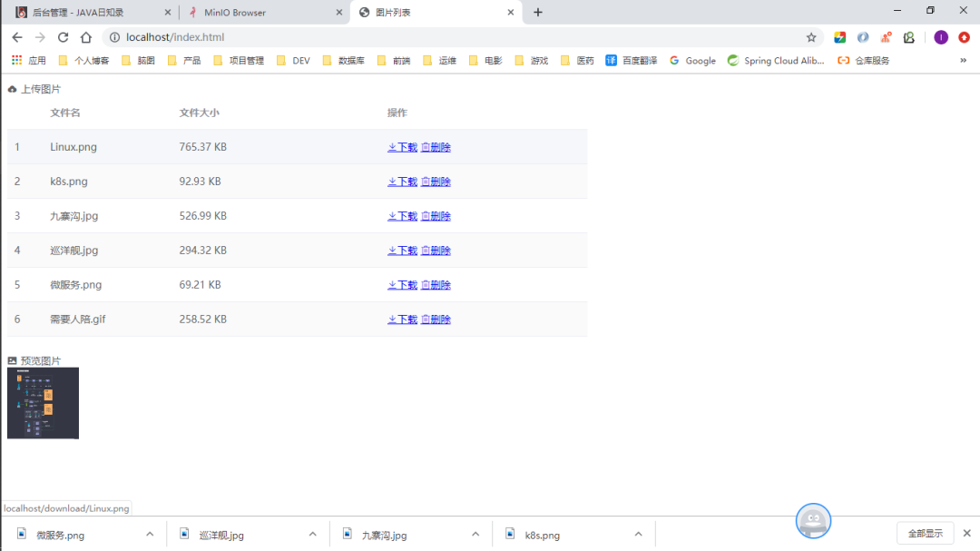The image size is (980, 551).
Task: Click the address bar URL field
Action: tap(463, 37)
